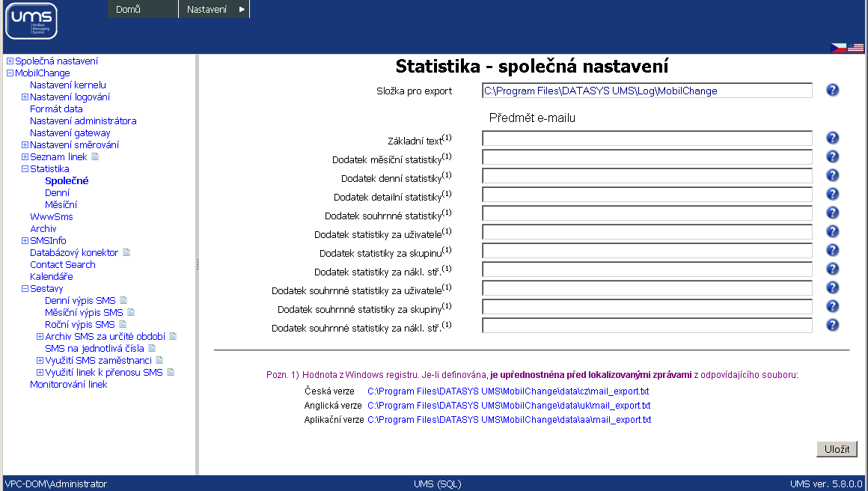This screenshot has width=868, height=491.
Task: Click the UMS logo
Action: [31, 21]
